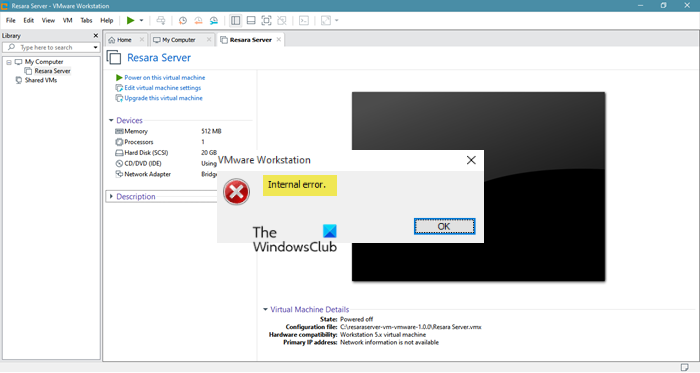Open the Edit menu
This screenshot has width=700, height=373.
point(29,21)
